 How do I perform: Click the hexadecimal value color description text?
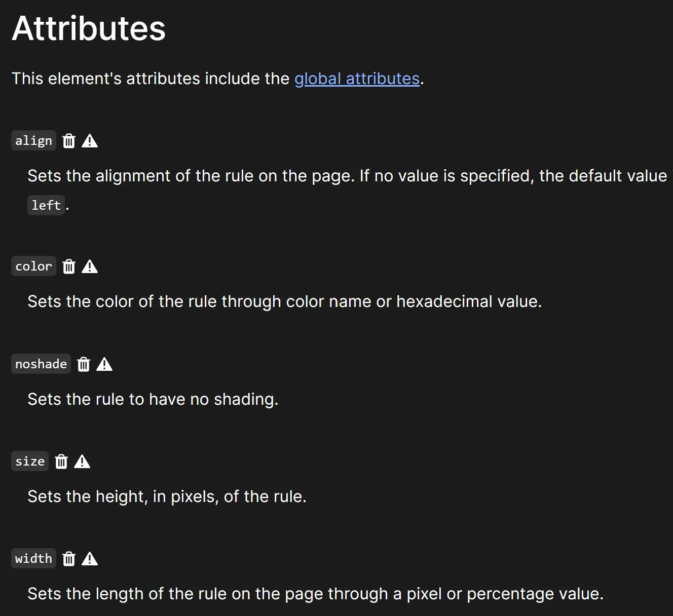coord(285,301)
